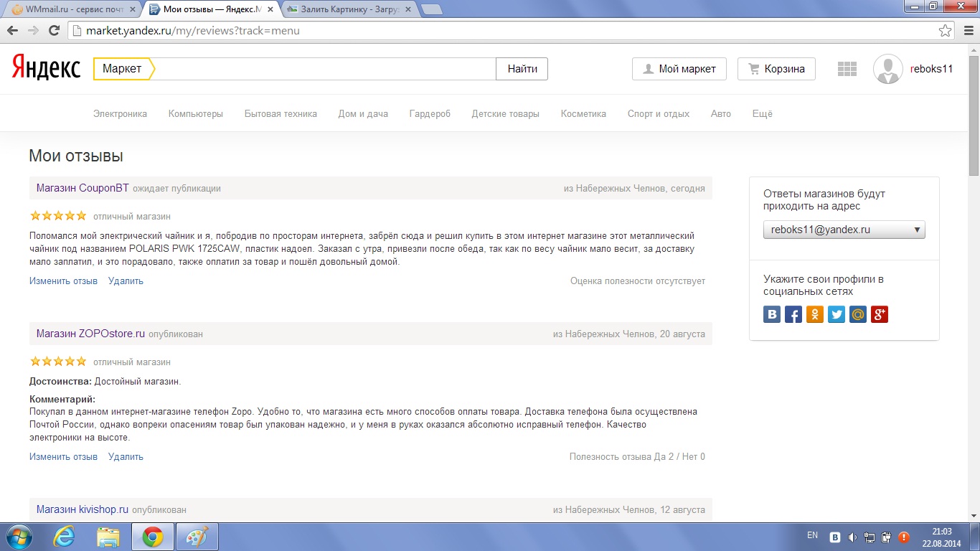Go back in browser history

pos(12,31)
